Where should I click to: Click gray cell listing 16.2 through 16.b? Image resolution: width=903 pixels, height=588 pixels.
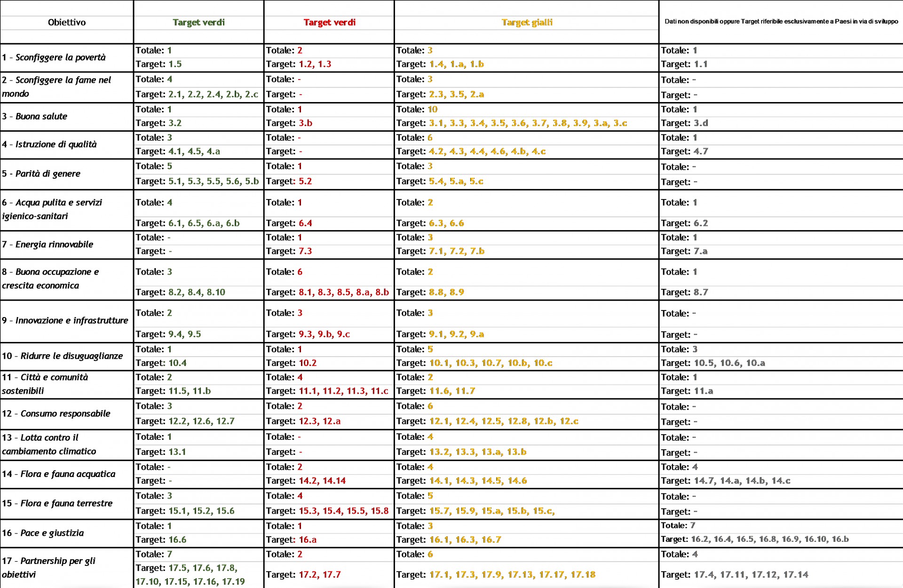(x=755, y=539)
